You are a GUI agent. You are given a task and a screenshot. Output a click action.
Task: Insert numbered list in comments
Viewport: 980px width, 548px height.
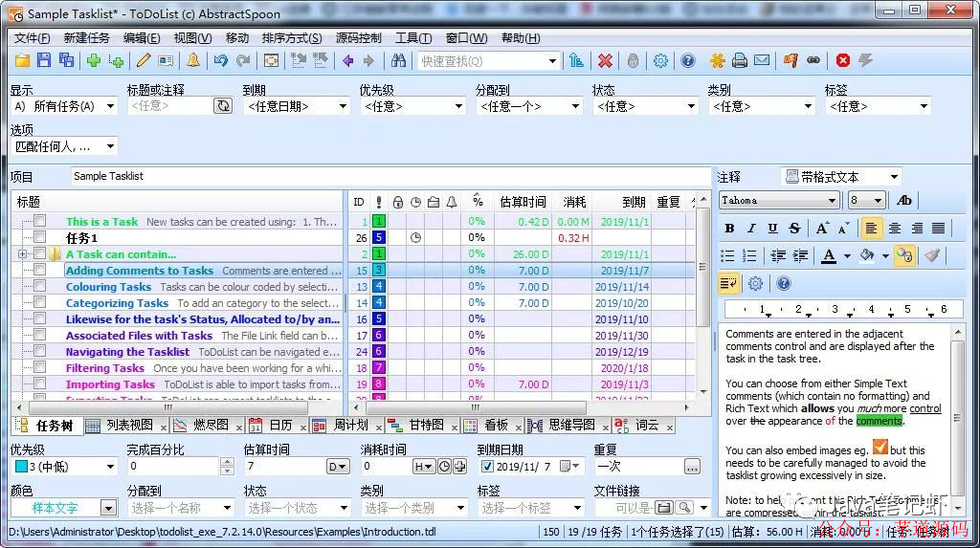pyautogui.click(x=749, y=255)
